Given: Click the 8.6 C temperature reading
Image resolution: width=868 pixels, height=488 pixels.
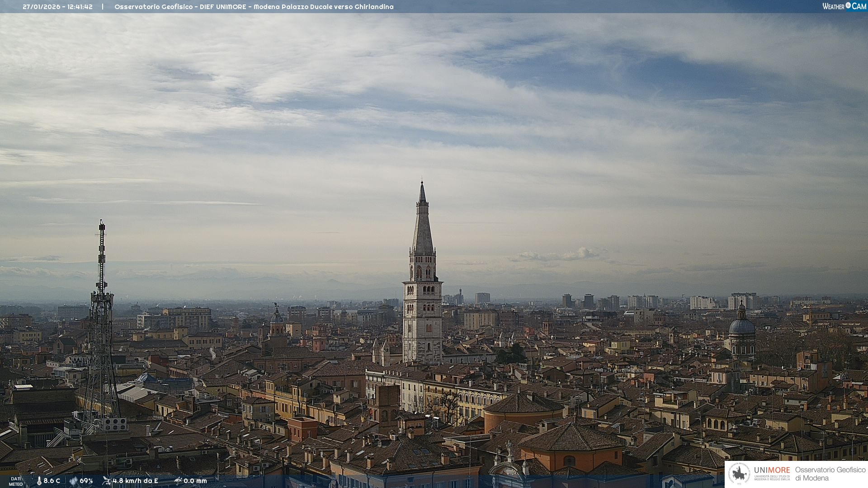Looking at the screenshot, I should point(52,481).
